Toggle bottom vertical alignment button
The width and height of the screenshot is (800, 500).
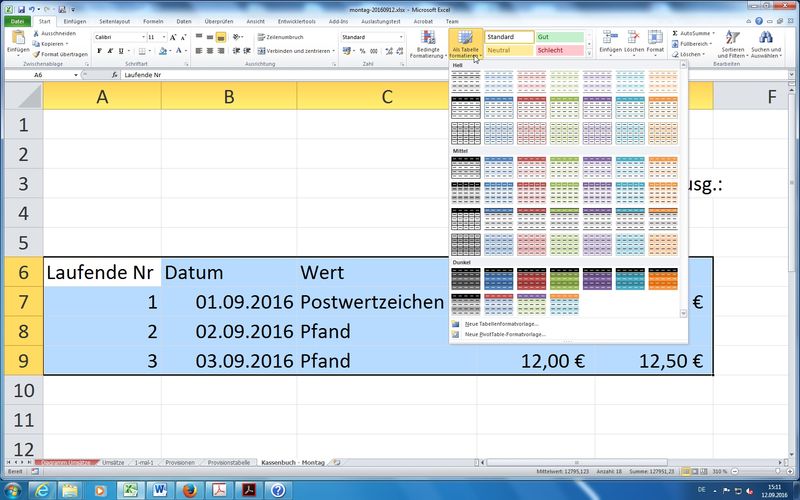(221, 37)
